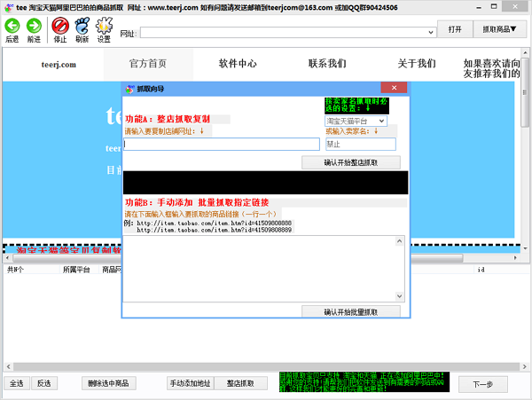Click the teerj.com site logo text

[59, 65]
